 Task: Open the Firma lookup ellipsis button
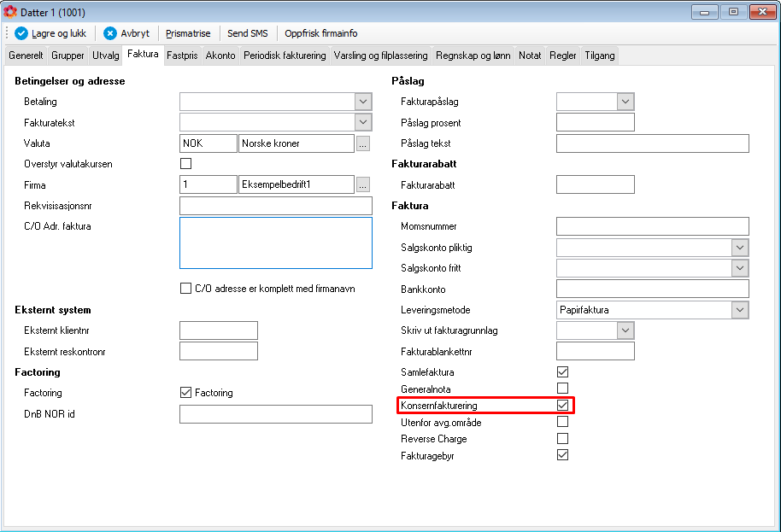click(363, 184)
